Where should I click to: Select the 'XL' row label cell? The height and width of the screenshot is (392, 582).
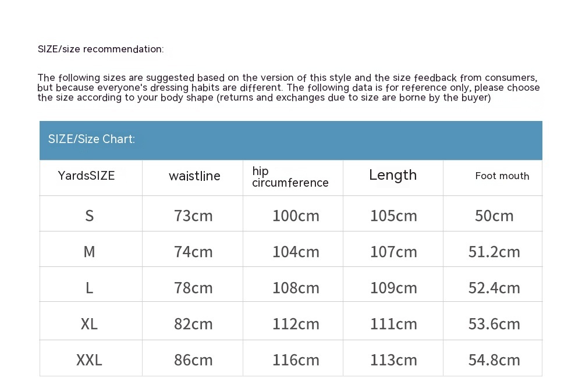[89, 324]
